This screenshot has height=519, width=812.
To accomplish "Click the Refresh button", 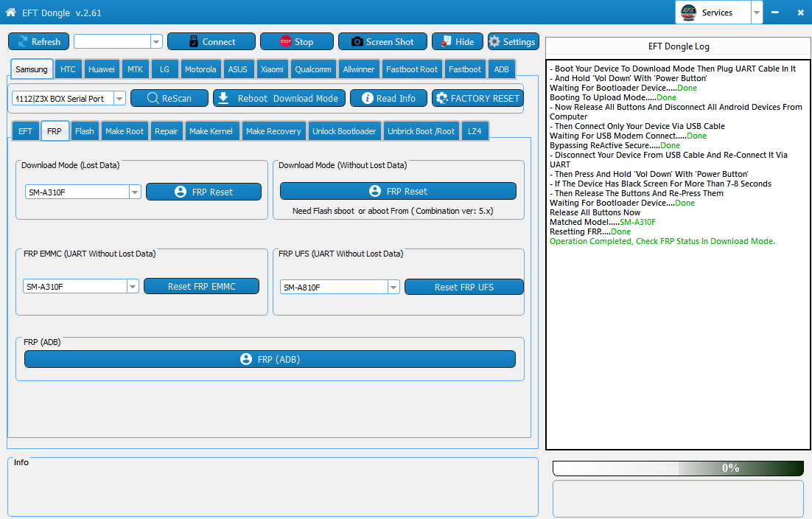I will pos(38,41).
